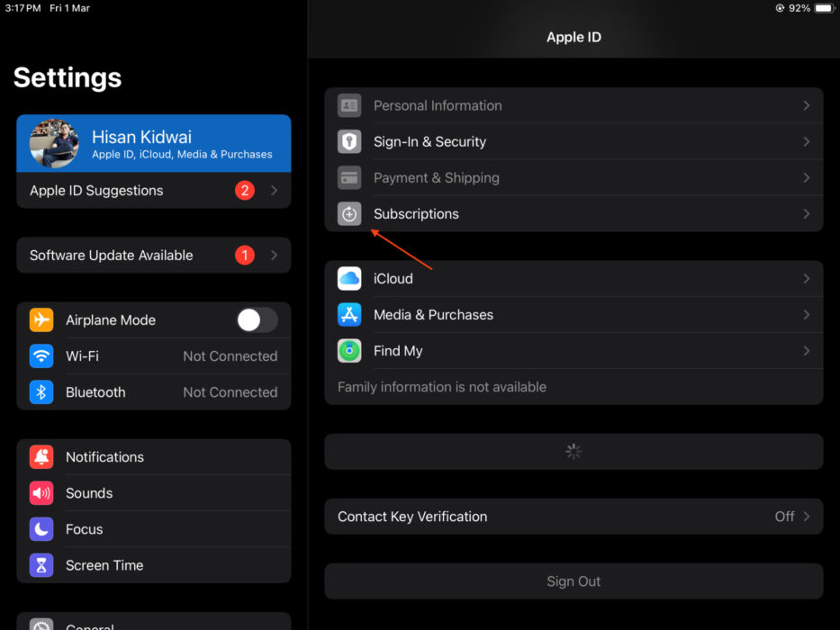840x630 pixels.
Task: Click the Notifications bell icon
Action: tap(40, 457)
